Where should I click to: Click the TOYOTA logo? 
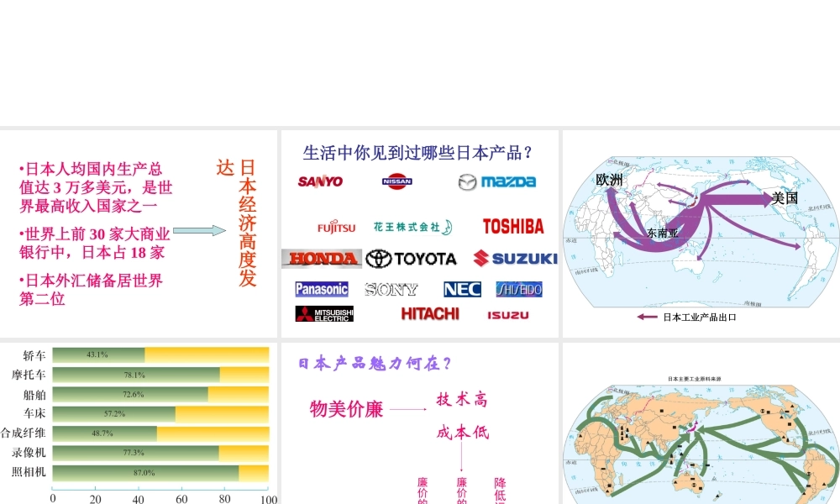412,259
